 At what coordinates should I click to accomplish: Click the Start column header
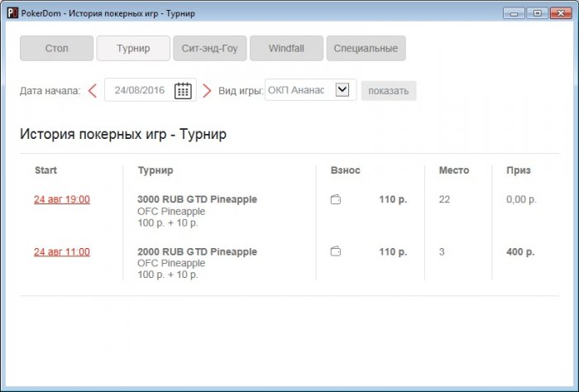[x=45, y=170]
